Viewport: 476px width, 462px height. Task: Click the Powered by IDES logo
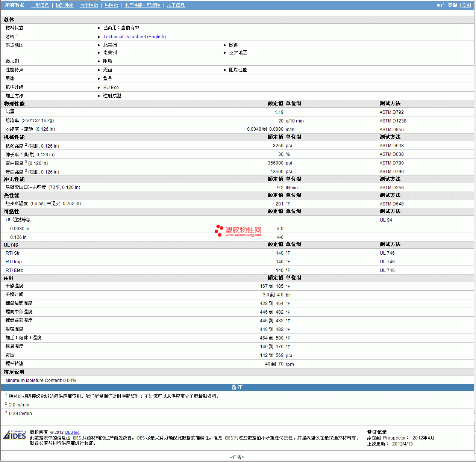click(15, 435)
